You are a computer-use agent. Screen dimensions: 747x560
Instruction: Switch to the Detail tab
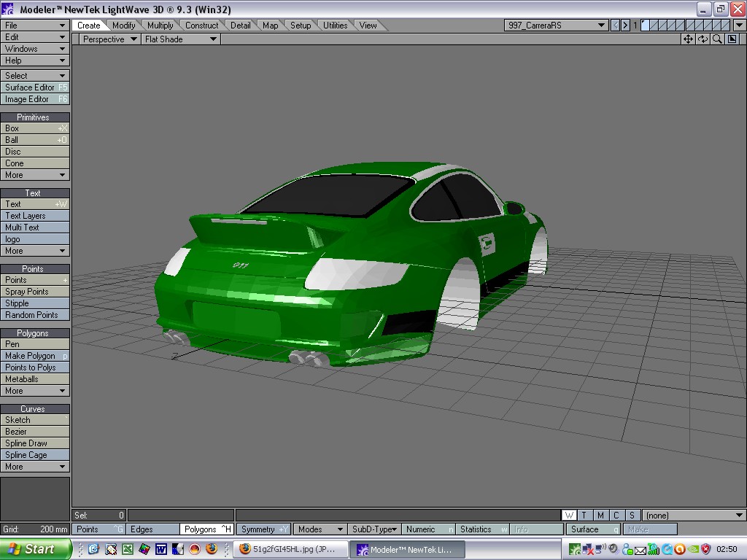(x=241, y=26)
